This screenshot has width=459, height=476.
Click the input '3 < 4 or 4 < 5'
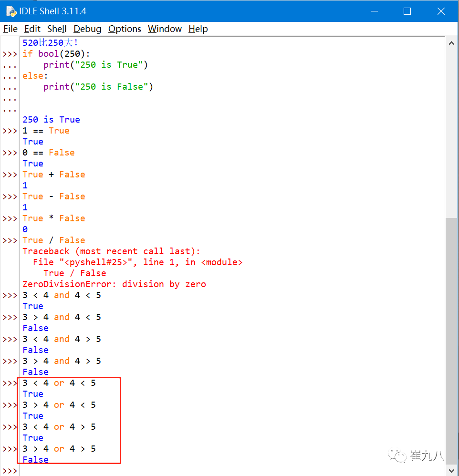(x=59, y=383)
